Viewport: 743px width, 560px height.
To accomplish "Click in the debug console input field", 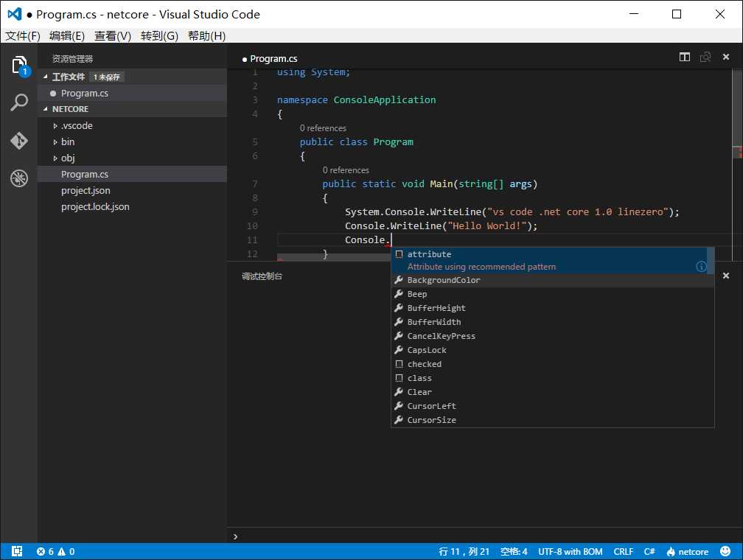I will [479, 536].
